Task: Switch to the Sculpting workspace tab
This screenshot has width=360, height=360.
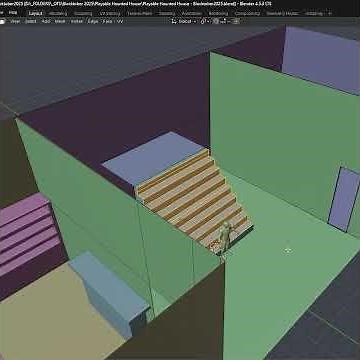Action: pos(83,13)
